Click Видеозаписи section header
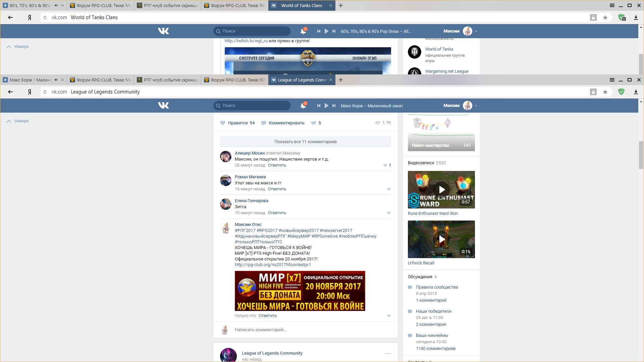Viewport: 644px width, 362px height. [x=421, y=163]
